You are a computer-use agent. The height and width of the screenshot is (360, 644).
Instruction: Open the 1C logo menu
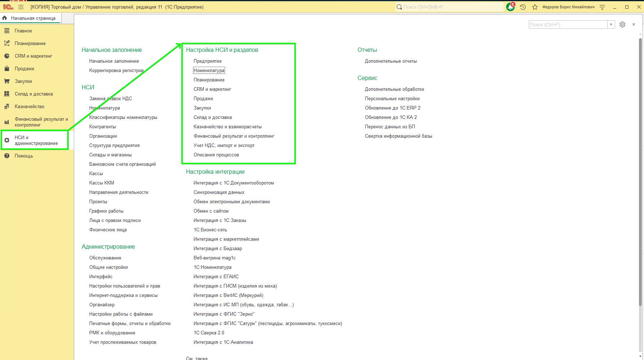coord(8,7)
